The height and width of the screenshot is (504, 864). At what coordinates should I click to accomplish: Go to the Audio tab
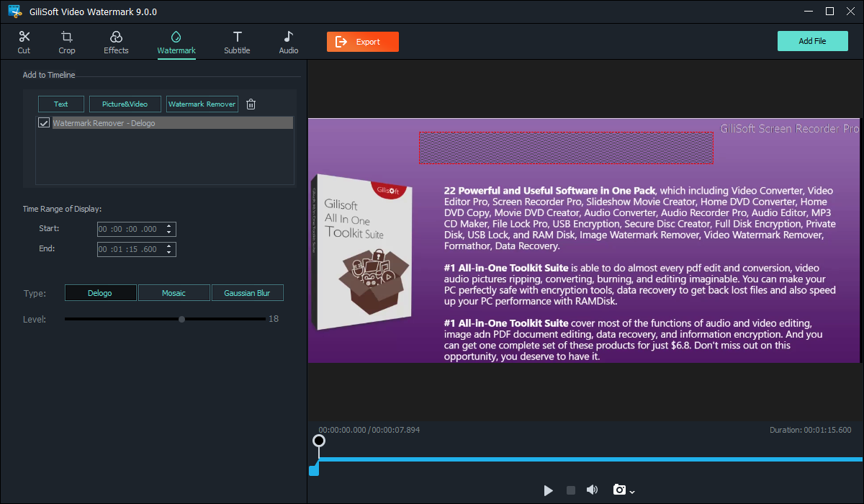click(289, 42)
